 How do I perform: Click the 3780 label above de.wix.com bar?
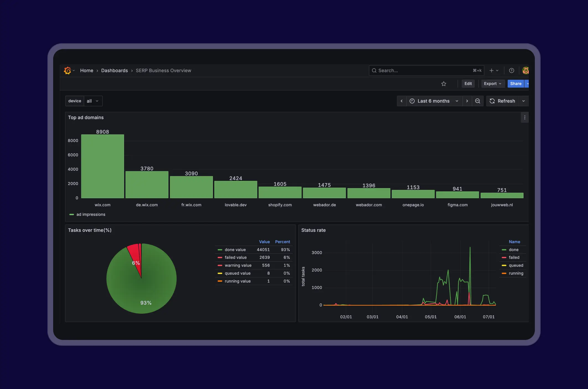click(x=147, y=168)
